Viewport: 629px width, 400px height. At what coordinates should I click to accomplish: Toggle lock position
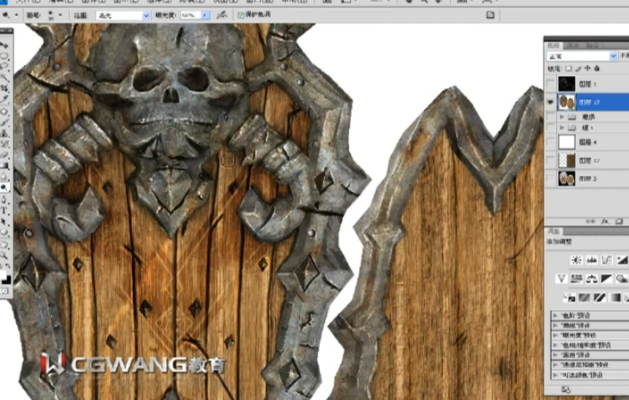tap(588, 69)
